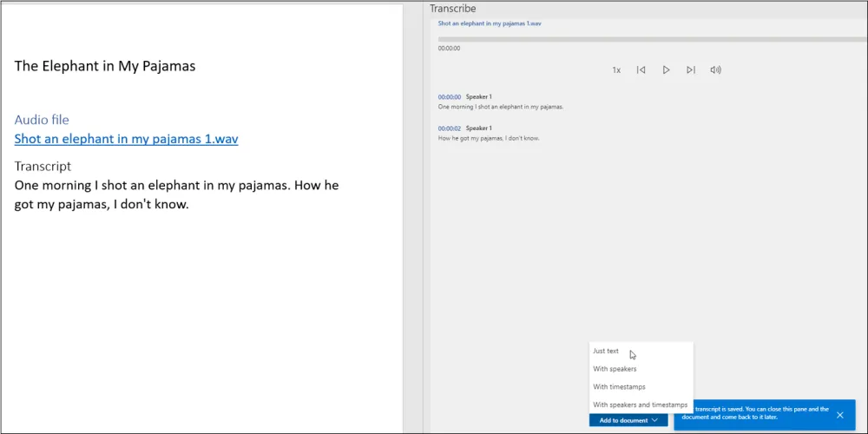Jump to the 00:00:02 transcript timestamp

coord(449,128)
